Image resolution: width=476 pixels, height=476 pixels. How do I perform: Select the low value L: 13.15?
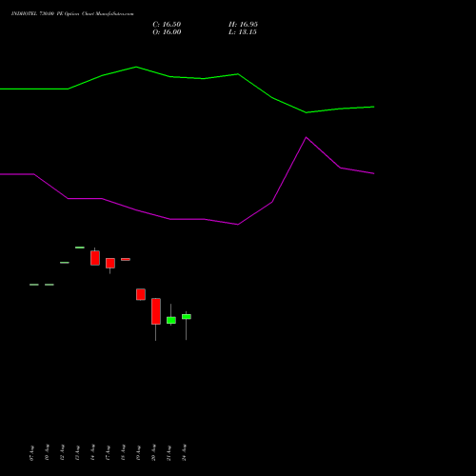pos(243,32)
